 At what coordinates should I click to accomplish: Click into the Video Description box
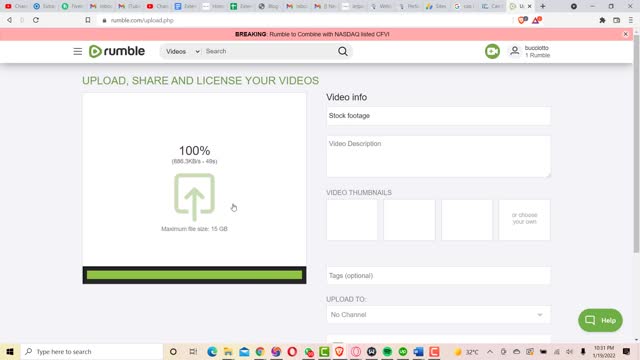(x=438, y=157)
